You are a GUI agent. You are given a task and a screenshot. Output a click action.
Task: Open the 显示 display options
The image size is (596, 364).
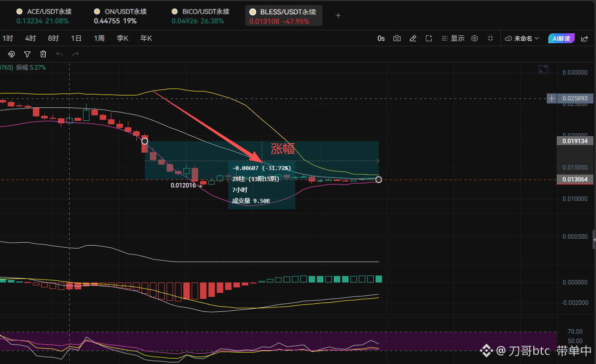pyautogui.click(x=453, y=38)
